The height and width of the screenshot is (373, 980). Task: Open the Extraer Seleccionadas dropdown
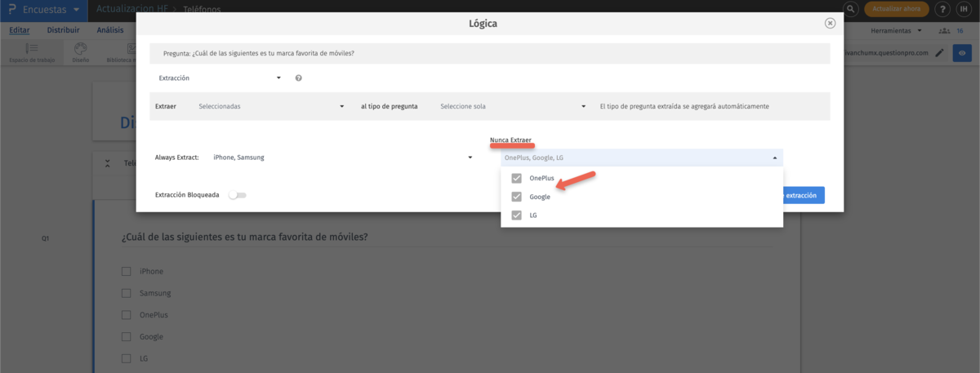pos(271,106)
